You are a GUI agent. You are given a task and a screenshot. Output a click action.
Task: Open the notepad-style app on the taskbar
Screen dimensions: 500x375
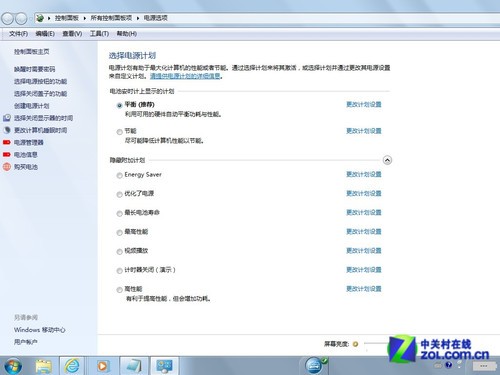134,366
